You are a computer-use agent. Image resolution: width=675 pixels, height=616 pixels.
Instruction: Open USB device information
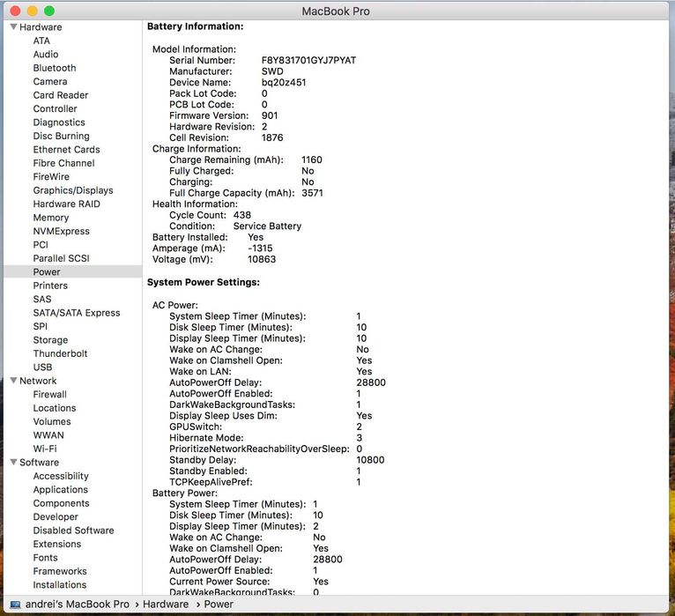[x=42, y=367]
